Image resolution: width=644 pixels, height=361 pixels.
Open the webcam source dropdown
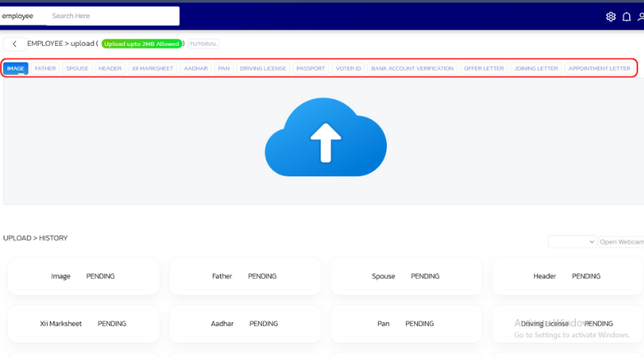[x=572, y=242]
